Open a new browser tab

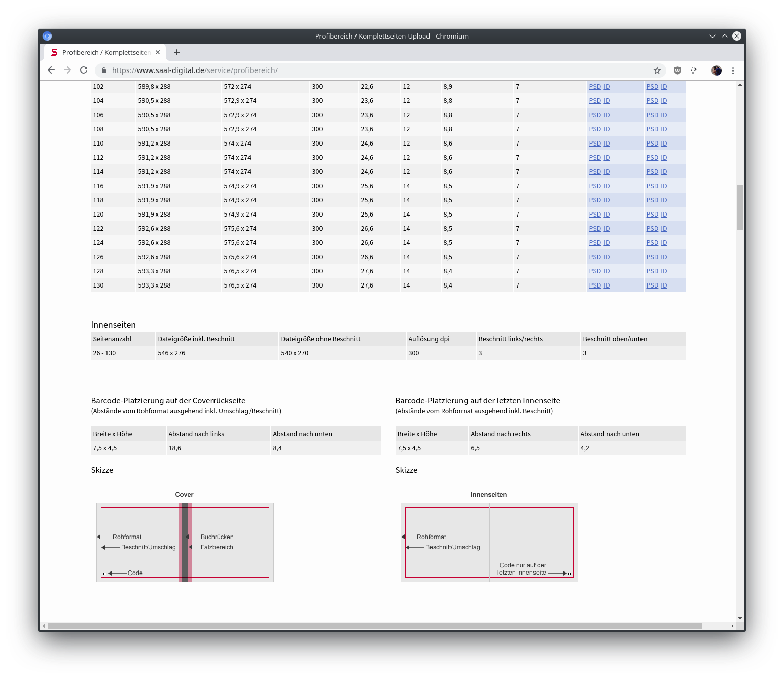point(177,52)
